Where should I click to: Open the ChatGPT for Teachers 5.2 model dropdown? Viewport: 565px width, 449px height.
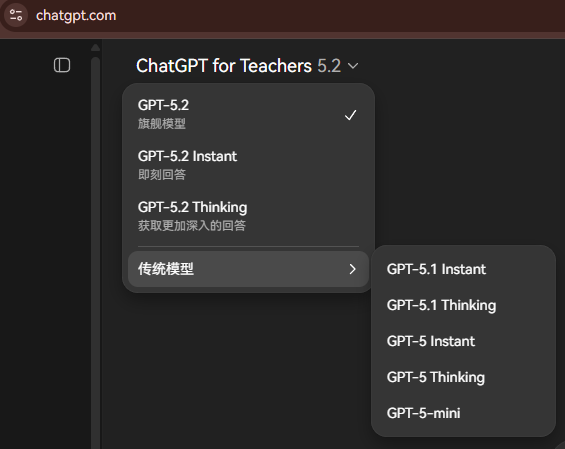[x=247, y=66]
